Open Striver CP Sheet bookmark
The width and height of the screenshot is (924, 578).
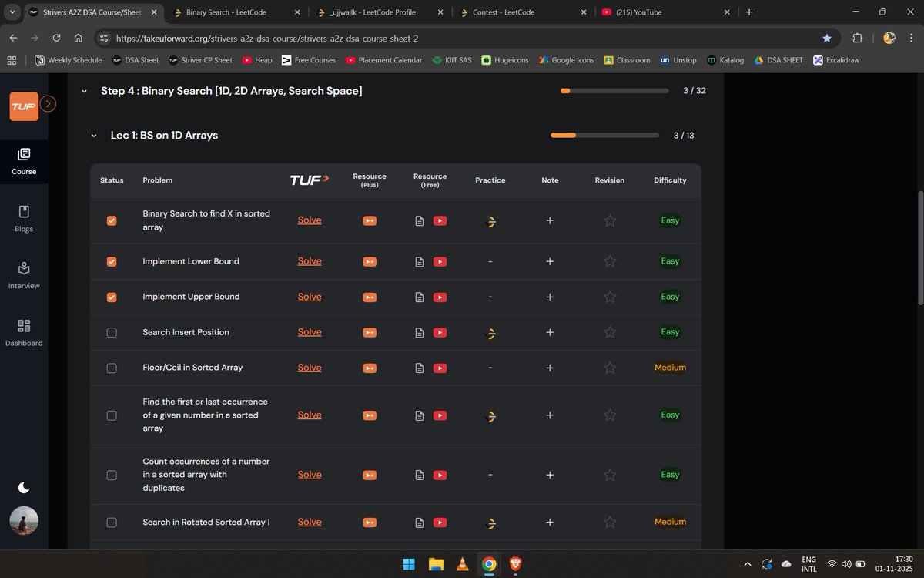(x=199, y=60)
